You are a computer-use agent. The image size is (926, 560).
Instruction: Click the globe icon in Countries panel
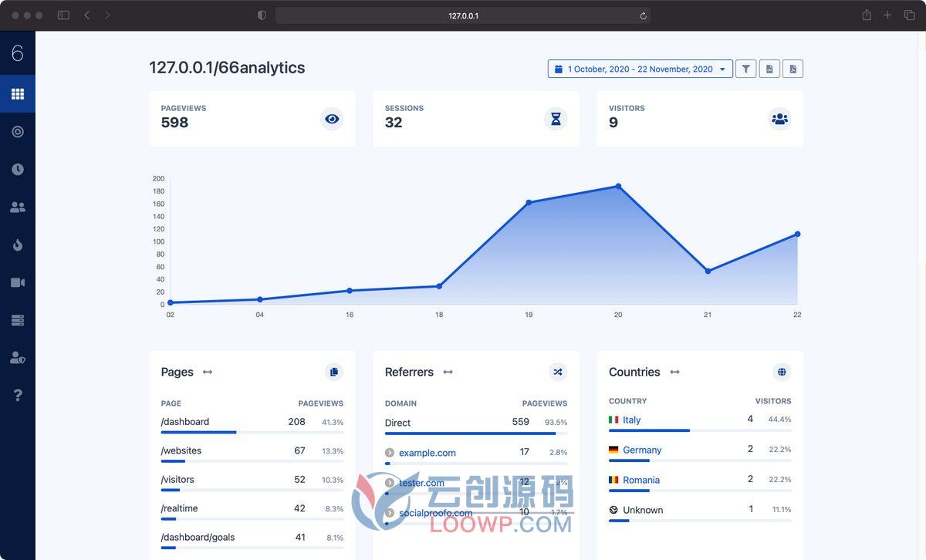pos(782,372)
